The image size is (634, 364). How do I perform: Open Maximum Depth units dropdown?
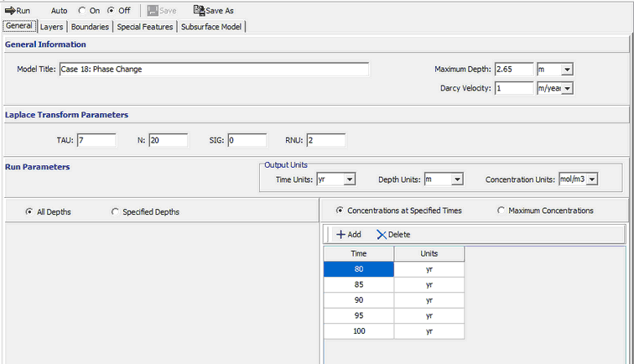[x=567, y=69]
